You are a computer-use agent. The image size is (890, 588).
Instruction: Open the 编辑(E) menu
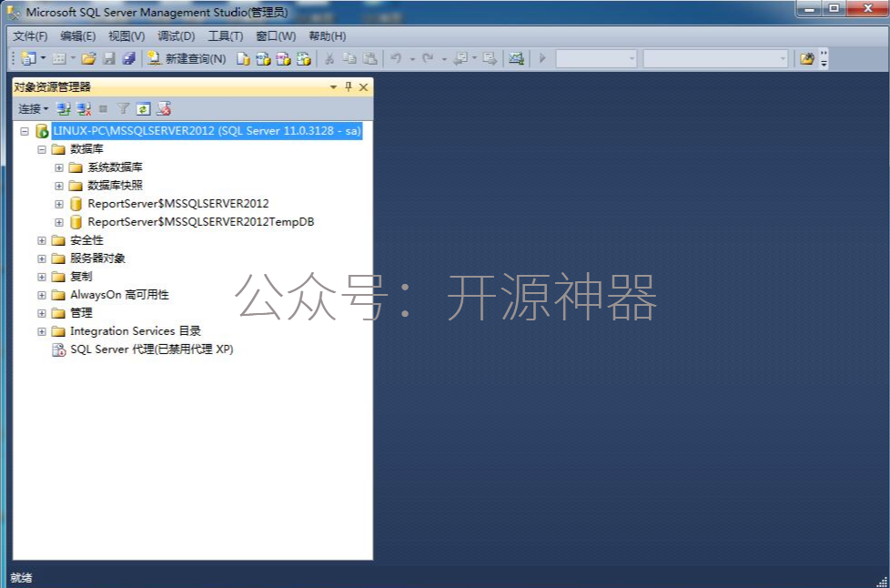77,36
